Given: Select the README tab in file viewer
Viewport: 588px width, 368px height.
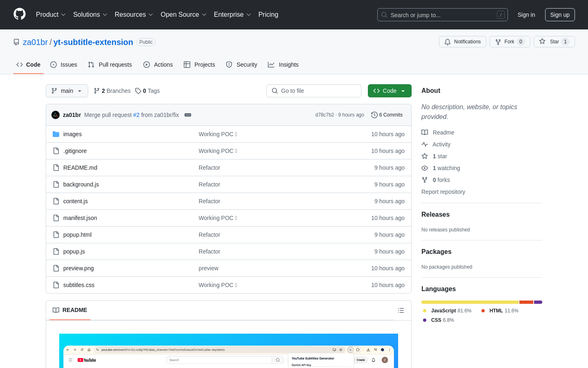Looking at the screenshot, I should pos(70,310).
